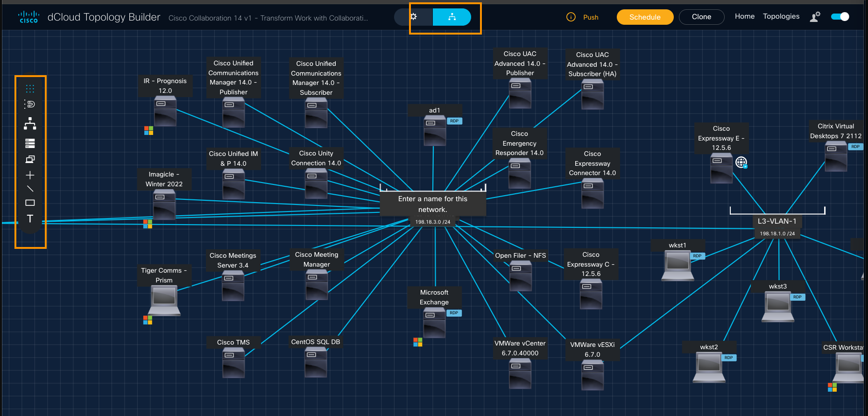Click the wkst1 workstation icon
This screenshot has width=868, height=416.
click(x=678, y=266)
